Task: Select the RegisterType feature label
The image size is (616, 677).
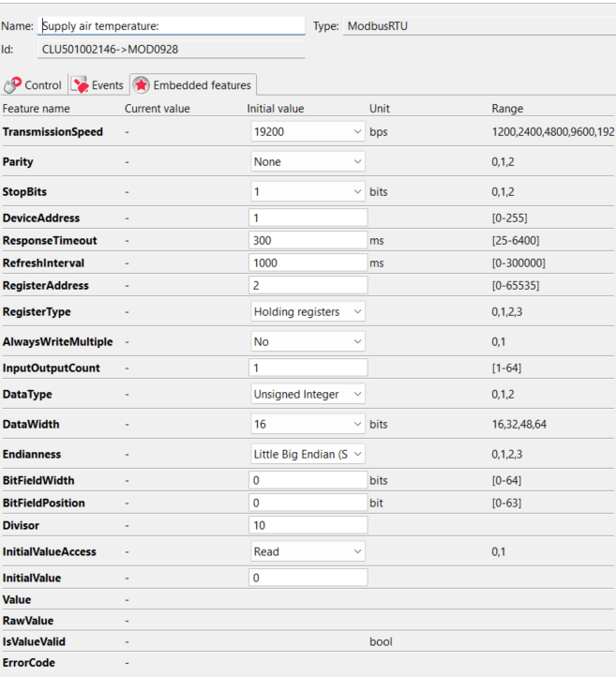Action: 37,311
